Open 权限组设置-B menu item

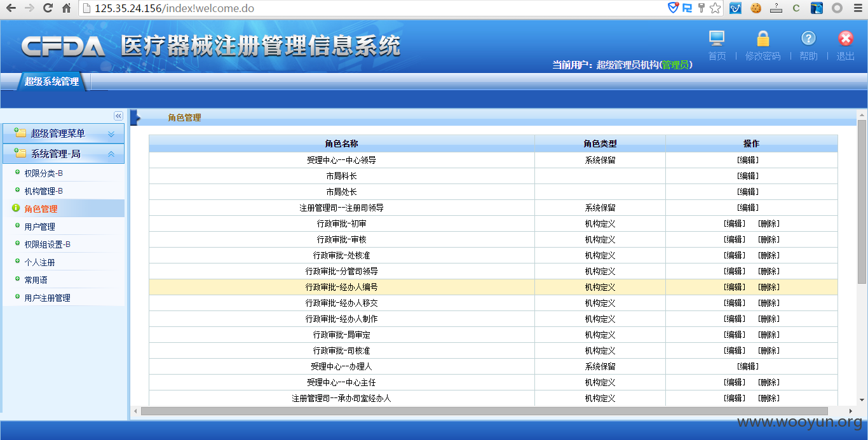click(47, 244)
